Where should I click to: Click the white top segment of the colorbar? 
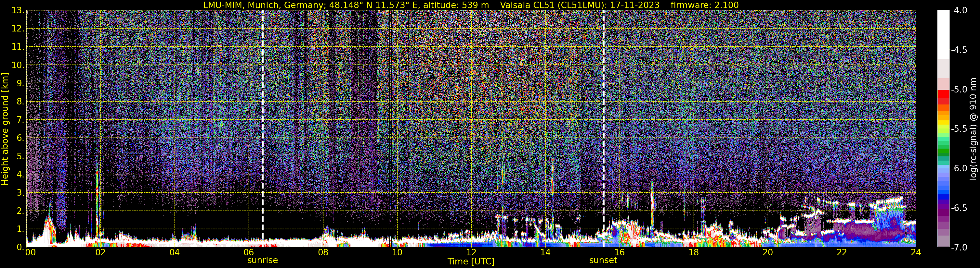[943, 34]
